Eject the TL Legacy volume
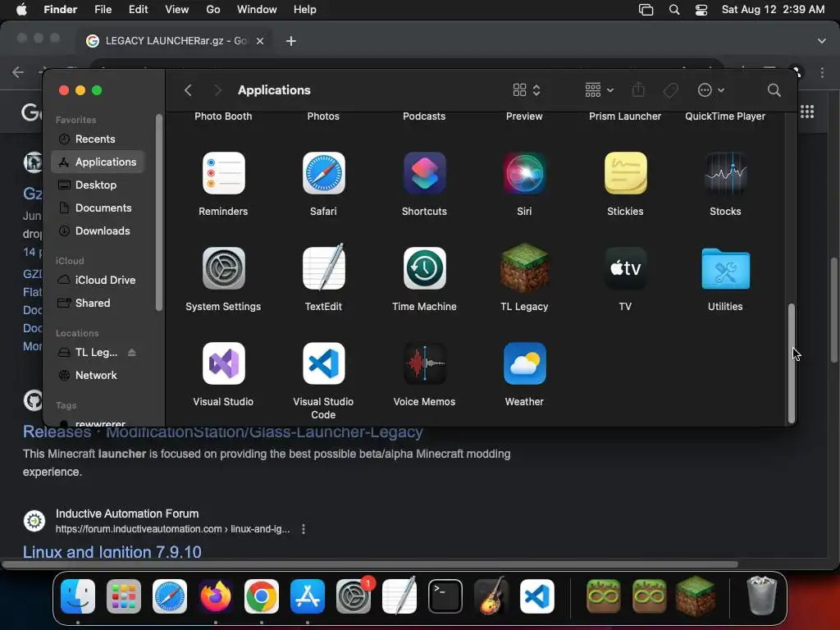This screenshot has width=840, height=630. point(132,353)
